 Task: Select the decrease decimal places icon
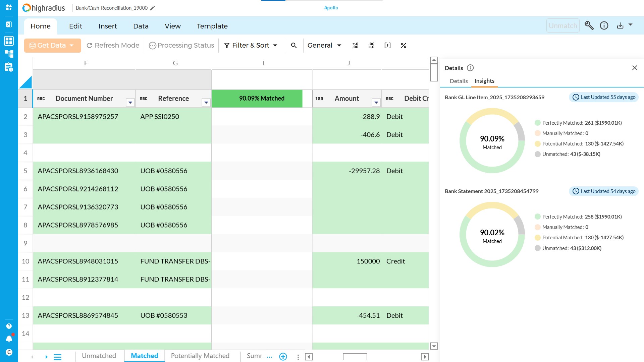[x=371, y=45]
